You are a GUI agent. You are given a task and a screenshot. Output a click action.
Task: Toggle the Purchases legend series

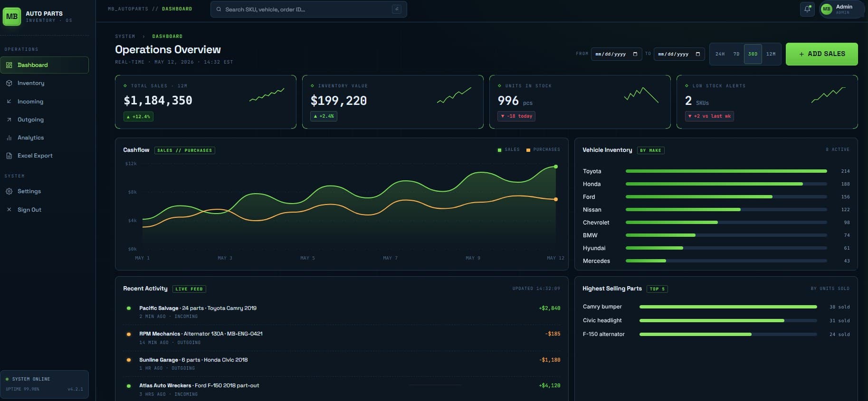coord(543,150)
